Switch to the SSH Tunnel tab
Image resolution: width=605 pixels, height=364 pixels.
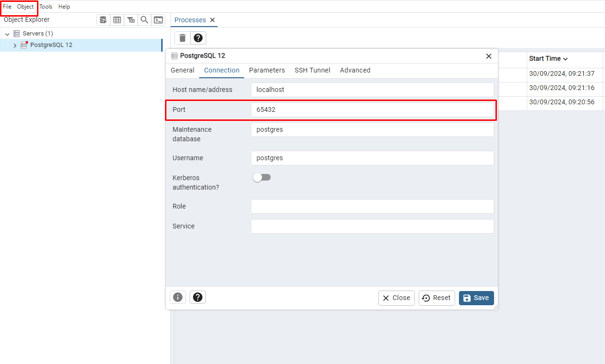coord(312,70)
